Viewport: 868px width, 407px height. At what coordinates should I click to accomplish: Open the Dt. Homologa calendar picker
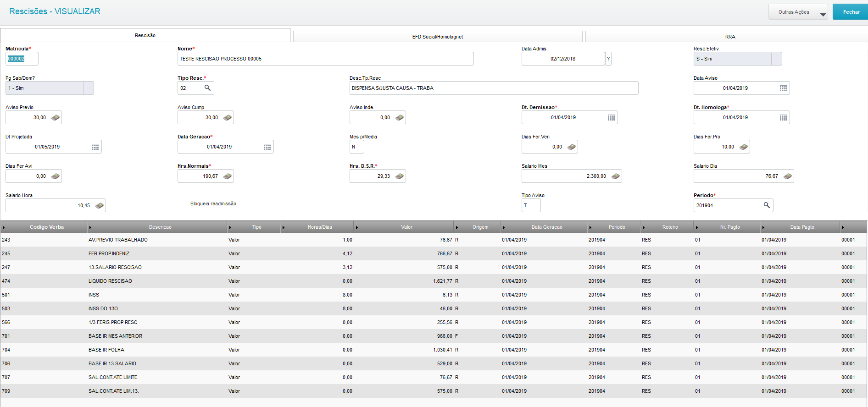tap(783, 118)
